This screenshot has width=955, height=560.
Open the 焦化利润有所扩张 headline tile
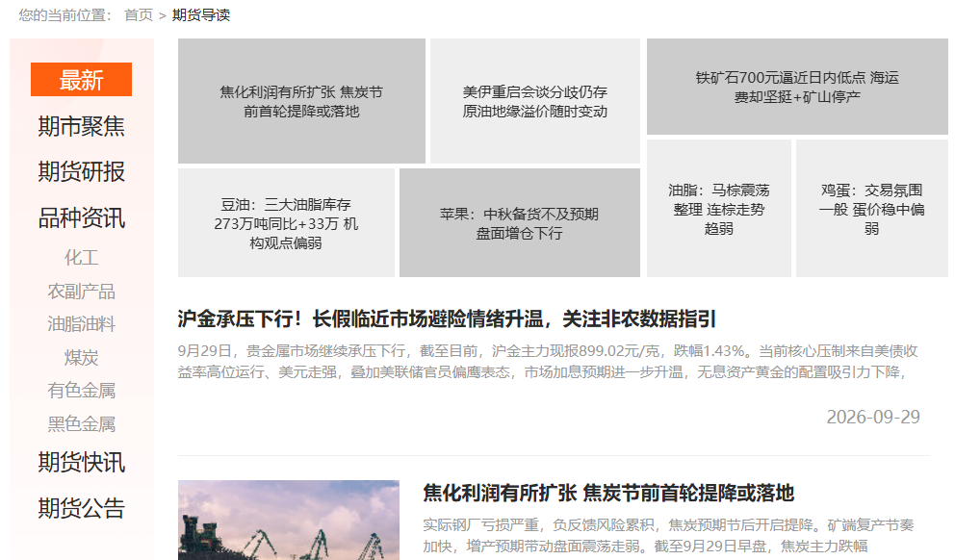coord(301,101)
